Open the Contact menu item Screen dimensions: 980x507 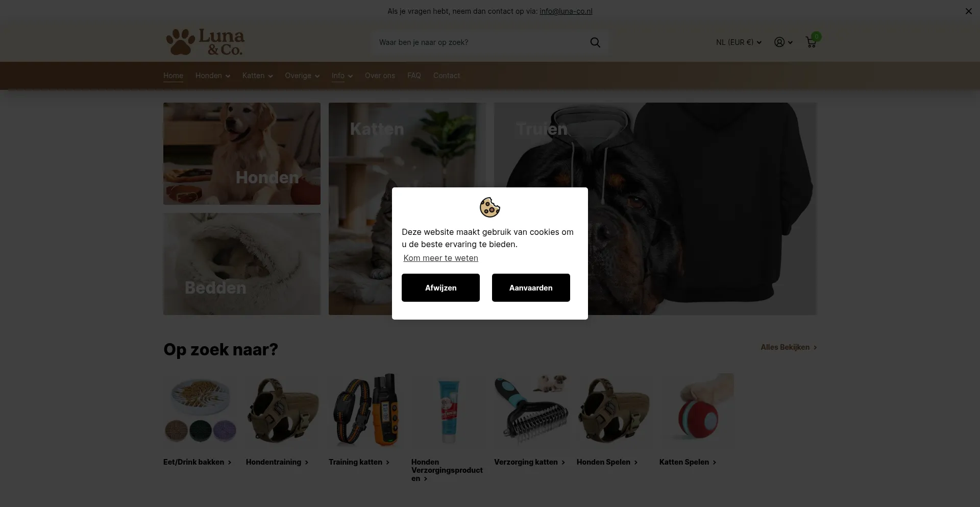coord(447,76)
